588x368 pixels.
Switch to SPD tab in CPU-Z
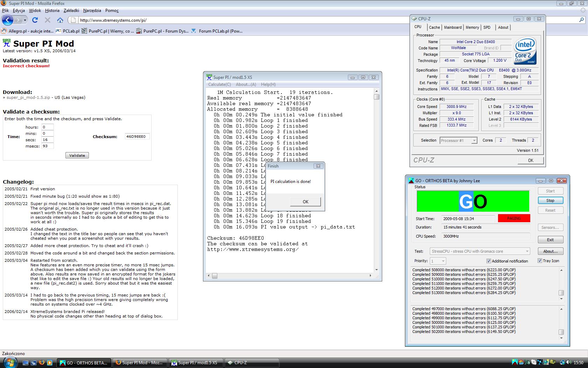[x=487, y=27]
